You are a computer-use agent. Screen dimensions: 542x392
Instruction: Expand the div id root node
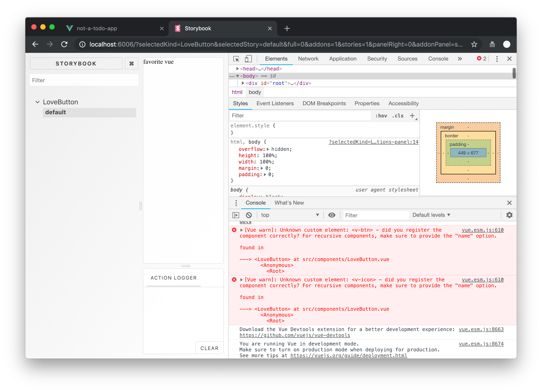point(243,83)
